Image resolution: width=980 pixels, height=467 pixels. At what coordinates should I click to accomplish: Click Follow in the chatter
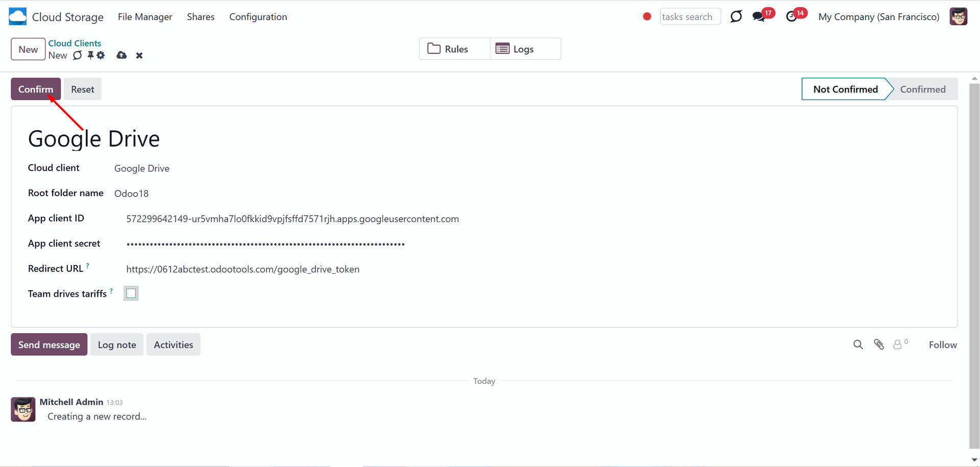click(943, 345)
